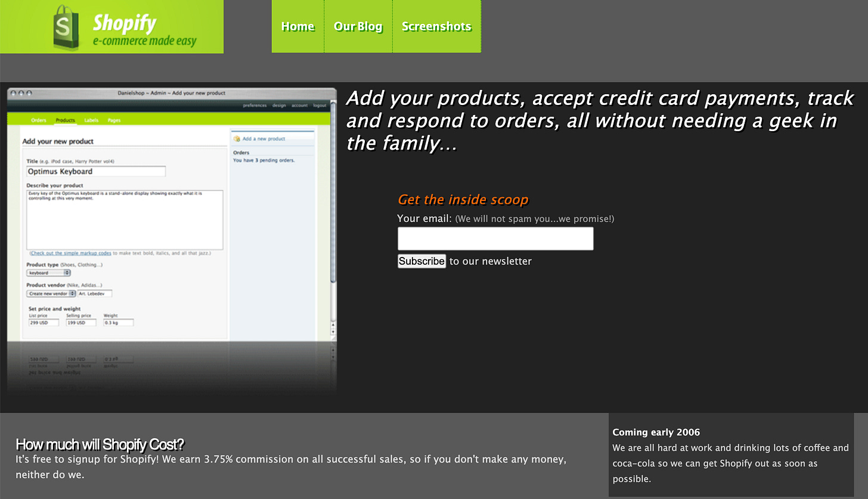Go to Our Blog tab
Viewport: 868px width, 499px height.
click(x=358, y=26)
